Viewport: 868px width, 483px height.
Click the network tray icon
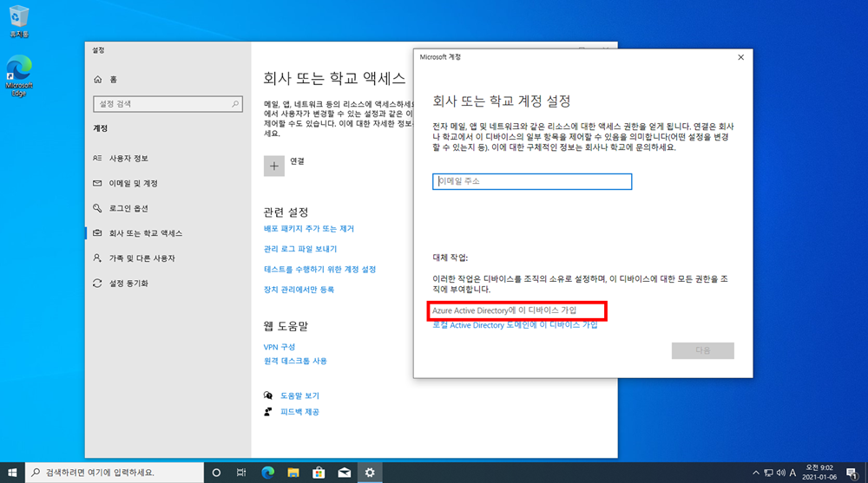(x=768, y=473)
